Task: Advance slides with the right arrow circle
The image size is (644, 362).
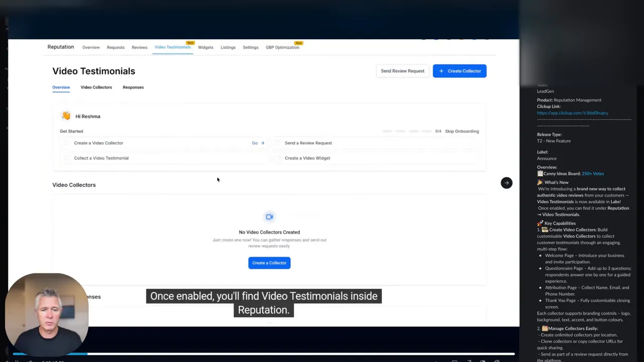Action: point(506,183)
